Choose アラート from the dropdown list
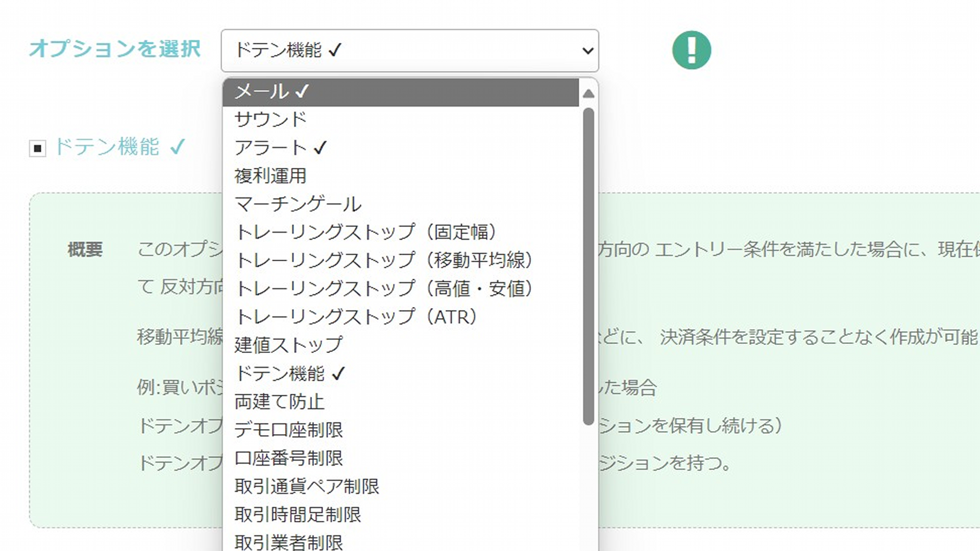The image size is (980, 551). pos(401,148)
